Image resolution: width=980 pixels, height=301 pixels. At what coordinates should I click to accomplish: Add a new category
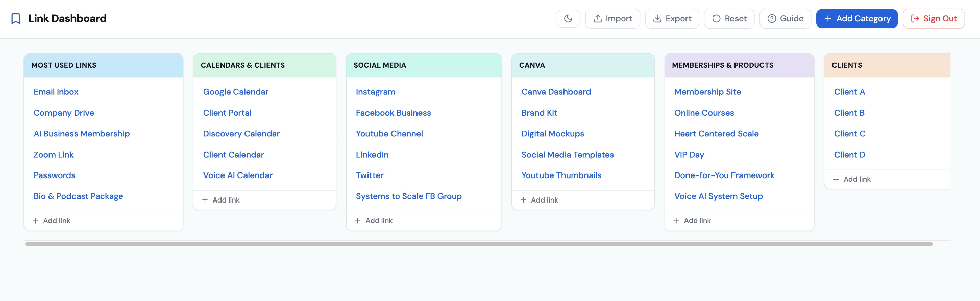click(857, 19)
